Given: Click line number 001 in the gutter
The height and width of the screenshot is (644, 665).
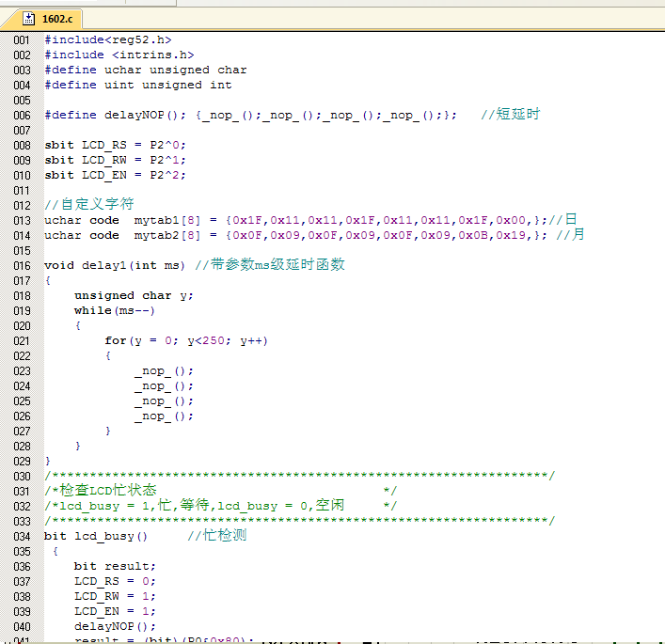Looking at the screenshot, I should coord(22,39).
